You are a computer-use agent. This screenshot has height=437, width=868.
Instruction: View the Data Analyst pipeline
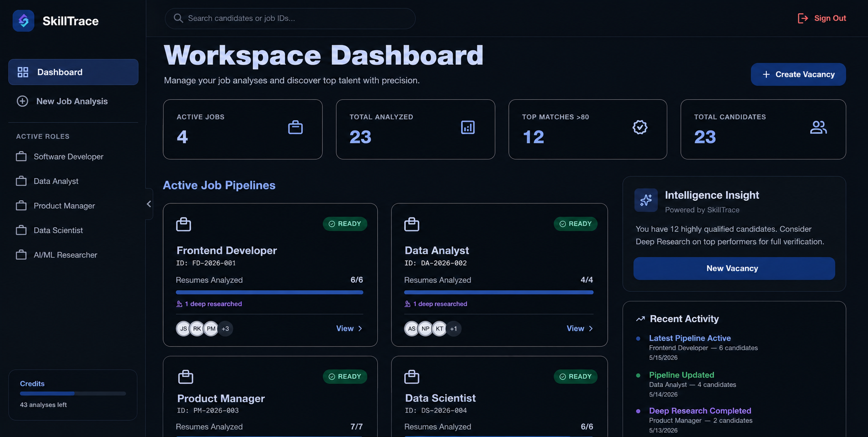(580, 328)
